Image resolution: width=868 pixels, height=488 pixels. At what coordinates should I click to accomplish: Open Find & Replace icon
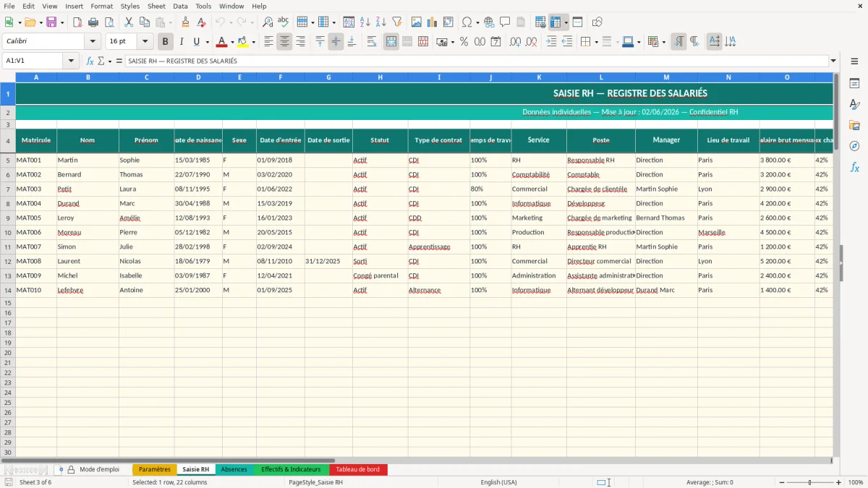[268, 22]
